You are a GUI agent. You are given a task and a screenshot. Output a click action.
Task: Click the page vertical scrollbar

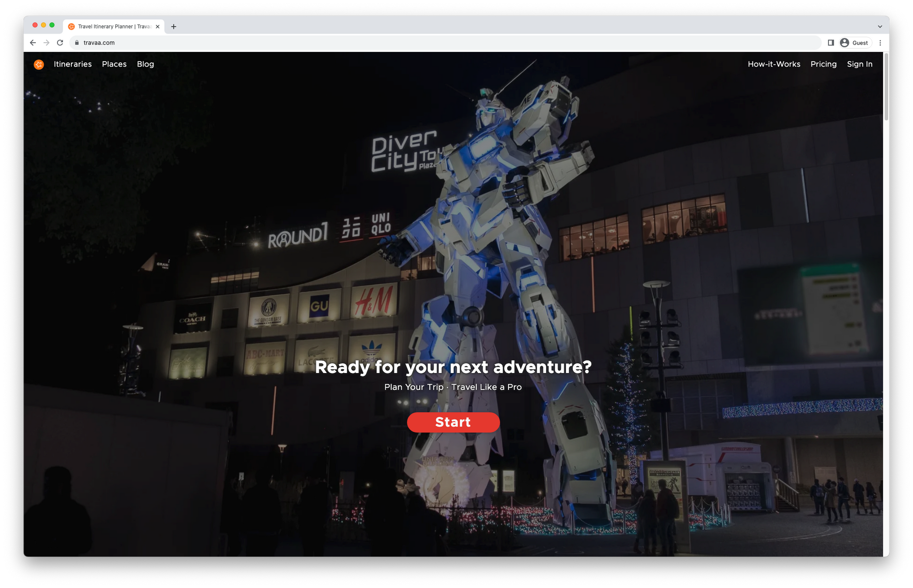(x=886, y=87)
